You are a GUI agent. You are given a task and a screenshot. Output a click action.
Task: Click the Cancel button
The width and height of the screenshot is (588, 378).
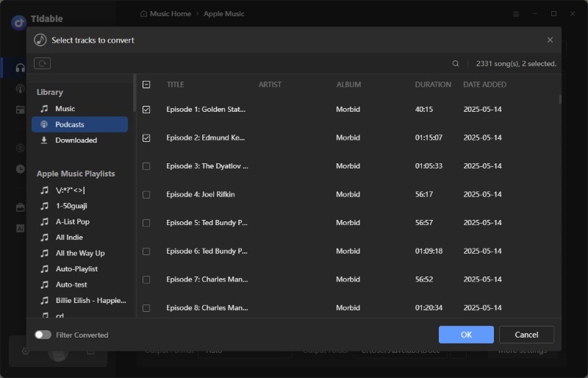pos(526,335)
